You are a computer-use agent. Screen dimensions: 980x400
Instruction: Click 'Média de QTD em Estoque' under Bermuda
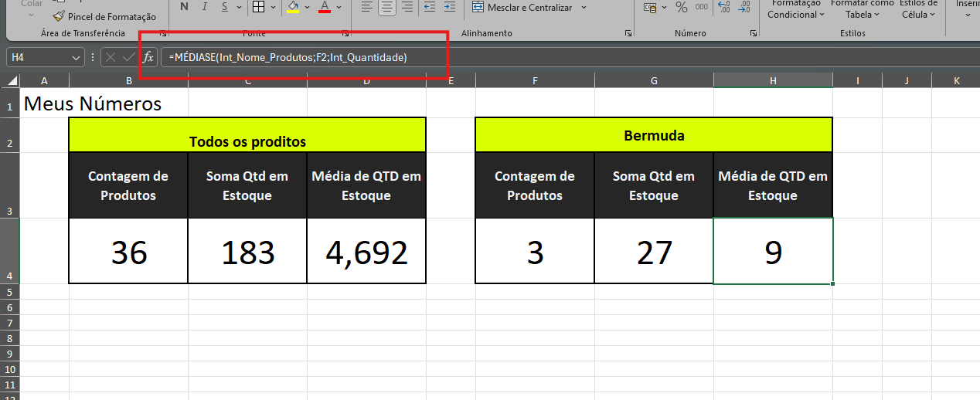tap(773, 185)
